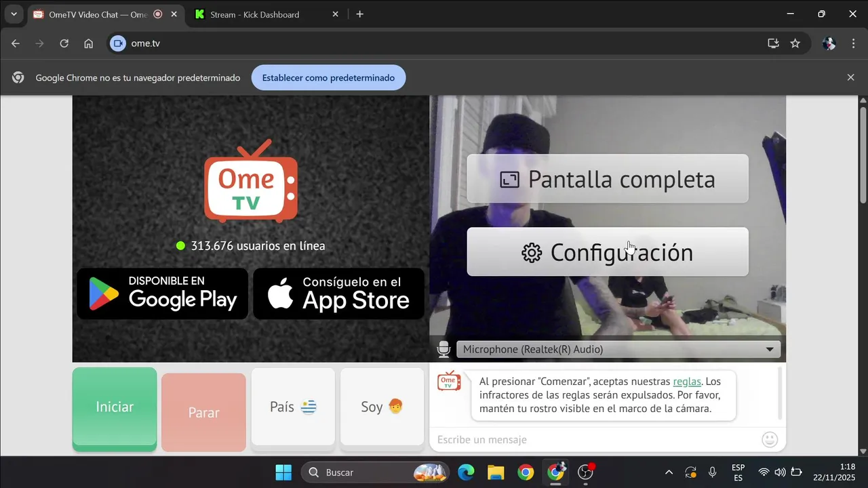868x488 pixels.
Task: Open the Soy gender selector
Action: pyautogui.click(x=382, y=407)
